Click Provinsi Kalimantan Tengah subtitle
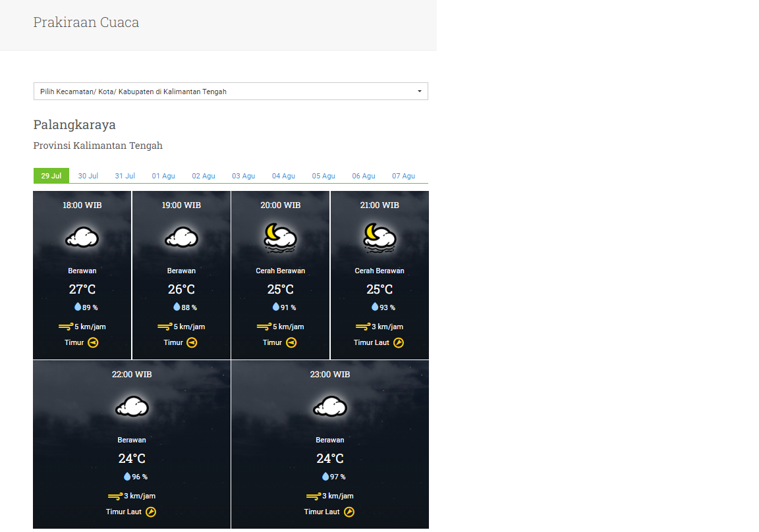 click(x=98, y=146)
